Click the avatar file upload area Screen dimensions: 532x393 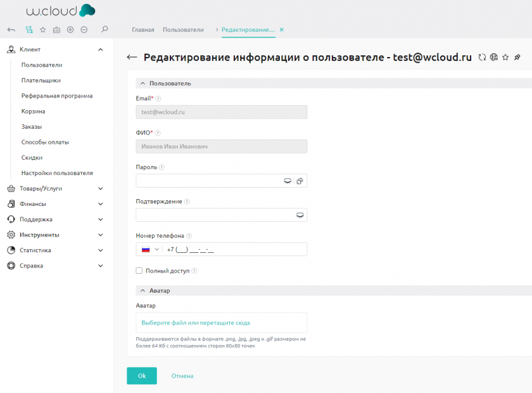tap(221, 323)
